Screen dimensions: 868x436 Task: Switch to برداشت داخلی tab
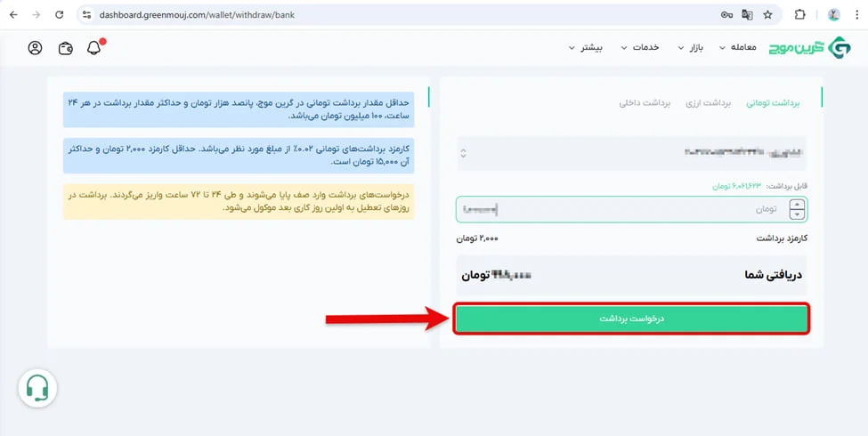point(645,103)
